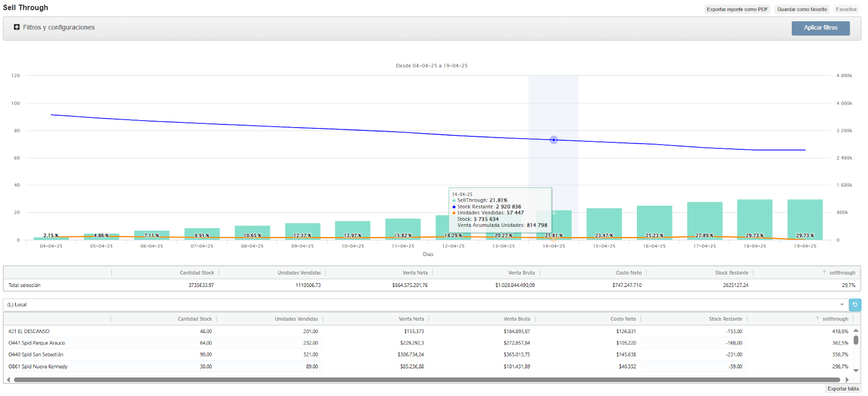Image resolution: width=868 pixels, height=396 pixels.
Task: Click the table's scroll down arrow
Action: point(856,371)
